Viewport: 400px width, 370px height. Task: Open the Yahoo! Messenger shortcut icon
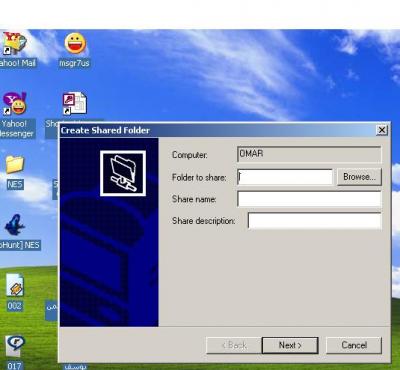coord(14,103)
